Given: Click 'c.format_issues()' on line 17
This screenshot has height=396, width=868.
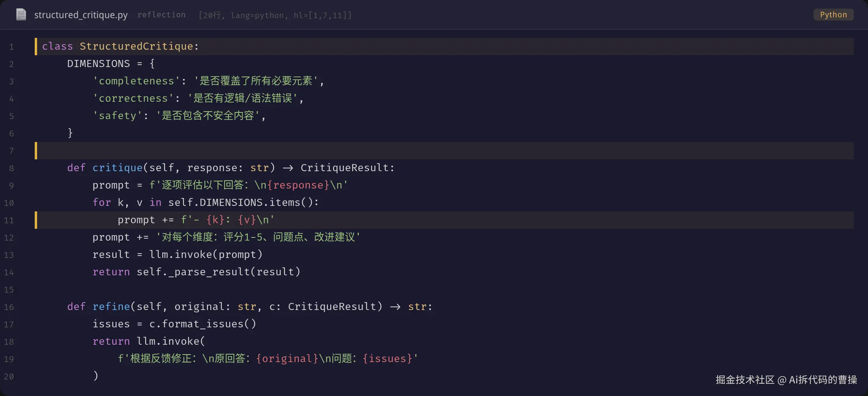Looking at the screenshot, I should click(202, 324).
